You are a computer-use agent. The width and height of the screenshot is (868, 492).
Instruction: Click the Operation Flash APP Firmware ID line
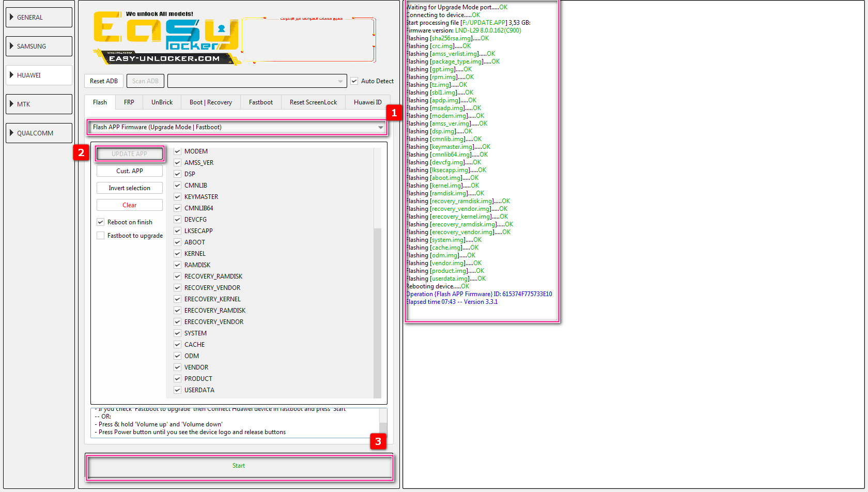tap(479, 294)
